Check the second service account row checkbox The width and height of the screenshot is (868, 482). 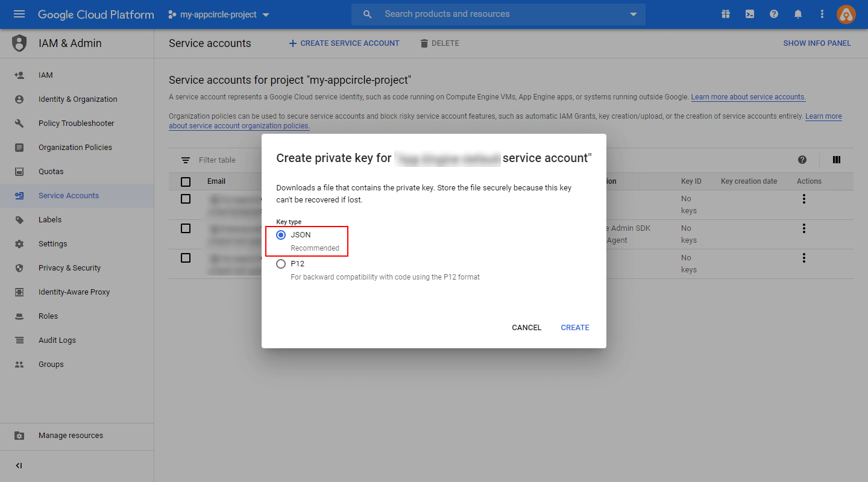point(186,228)
